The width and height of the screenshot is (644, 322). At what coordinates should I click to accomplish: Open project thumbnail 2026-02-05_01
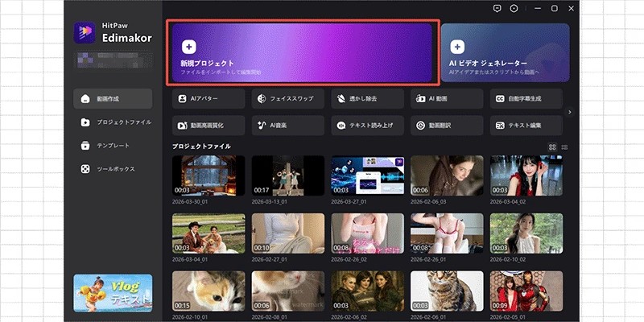[526, 291]
